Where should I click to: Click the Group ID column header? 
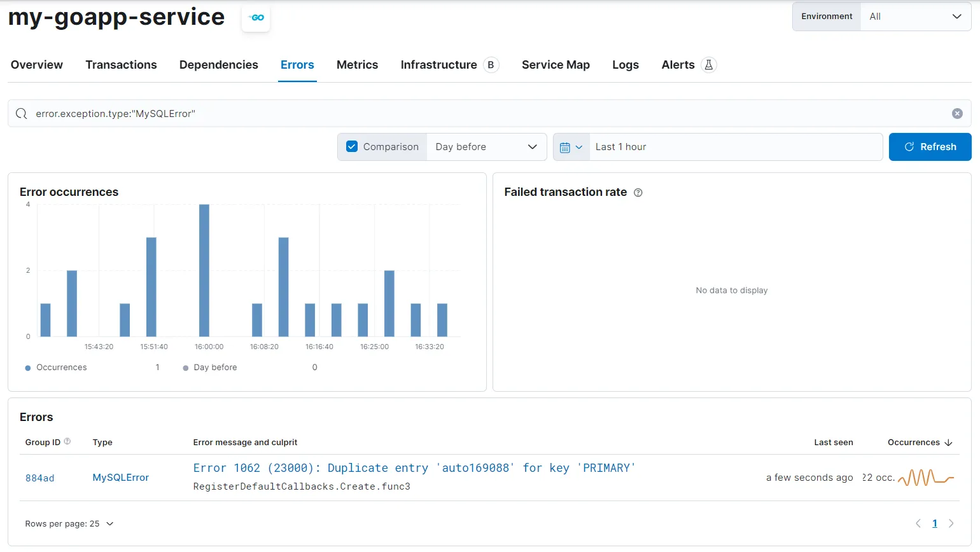(43, 443)
